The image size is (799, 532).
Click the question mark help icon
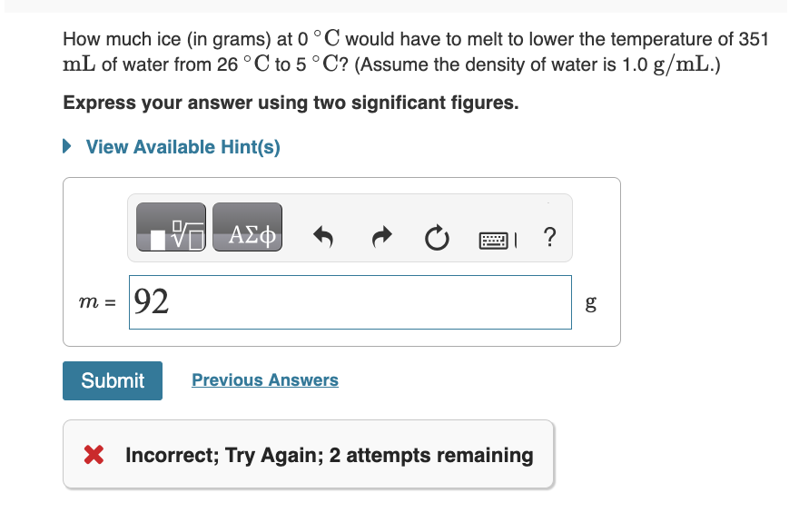(x=548, y=237)
